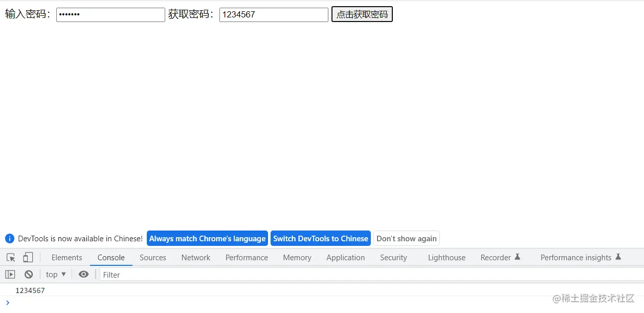Image resolution: width=644 pixels, height=313 pixels.
Task: Click the console Filter input box
Action: coord(371,275)
